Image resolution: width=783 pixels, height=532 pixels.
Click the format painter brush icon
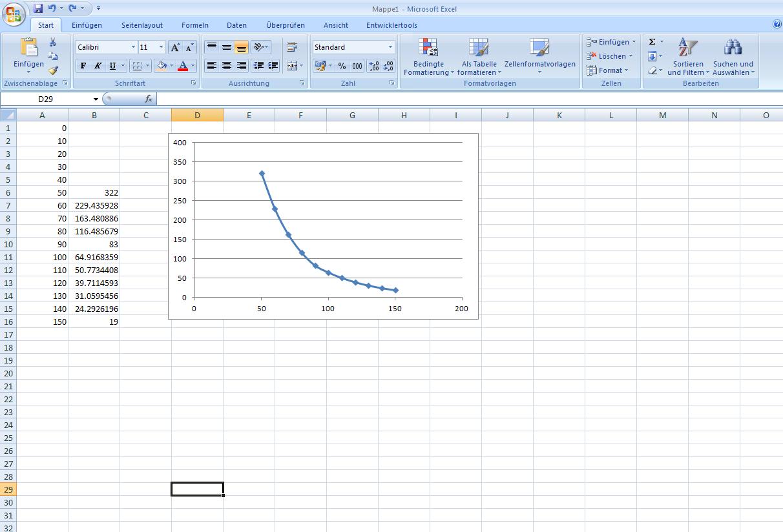pyautogui.click(x=53, y=70)
